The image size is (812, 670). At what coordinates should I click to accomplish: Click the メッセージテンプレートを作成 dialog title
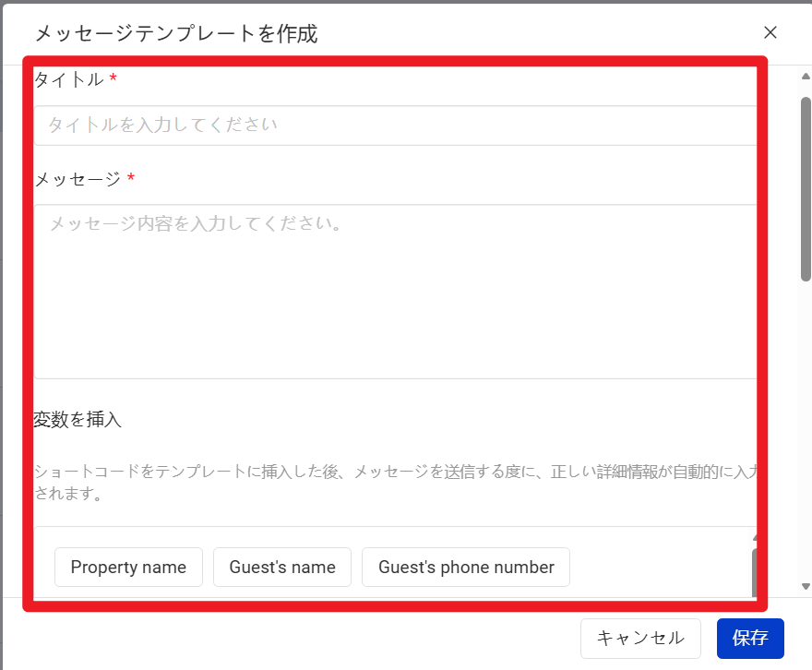pyautogui.click(x=176, y=33)
